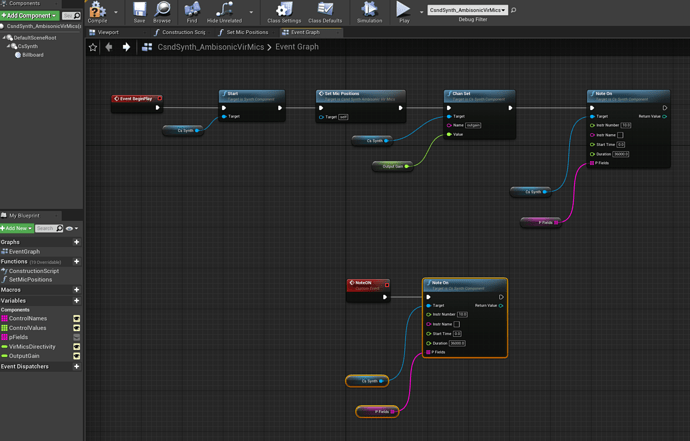Open EventGraph in My Blueprint list
Viewport: 690px width, 441px height.
click(24, 251)
